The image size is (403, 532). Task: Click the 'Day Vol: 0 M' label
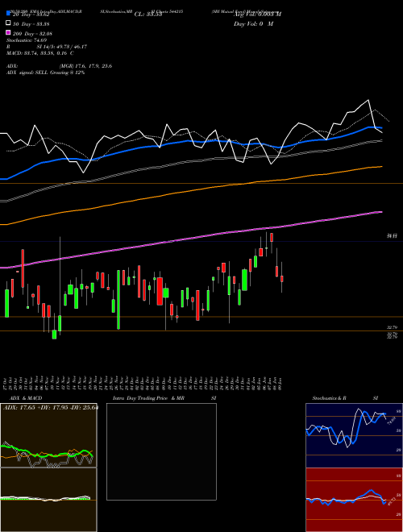pyautogui.click(x=253, y=23)
